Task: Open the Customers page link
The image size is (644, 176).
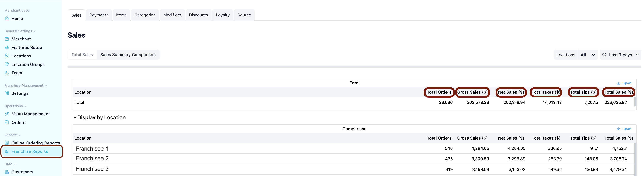Action: (22, 172)
